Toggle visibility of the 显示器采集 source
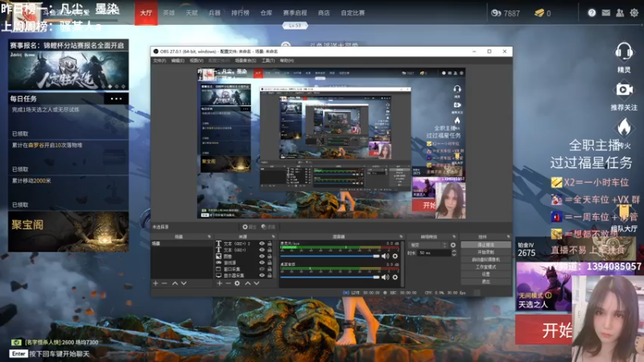The width and height of the screenshot is (644, 362). 262,275
